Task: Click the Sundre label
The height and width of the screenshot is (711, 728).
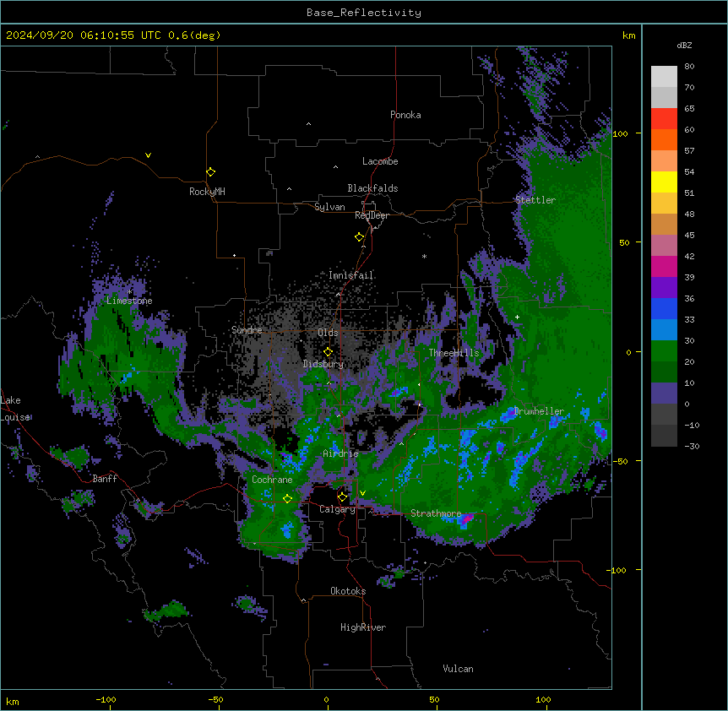Action: click(x=247, y=330)
